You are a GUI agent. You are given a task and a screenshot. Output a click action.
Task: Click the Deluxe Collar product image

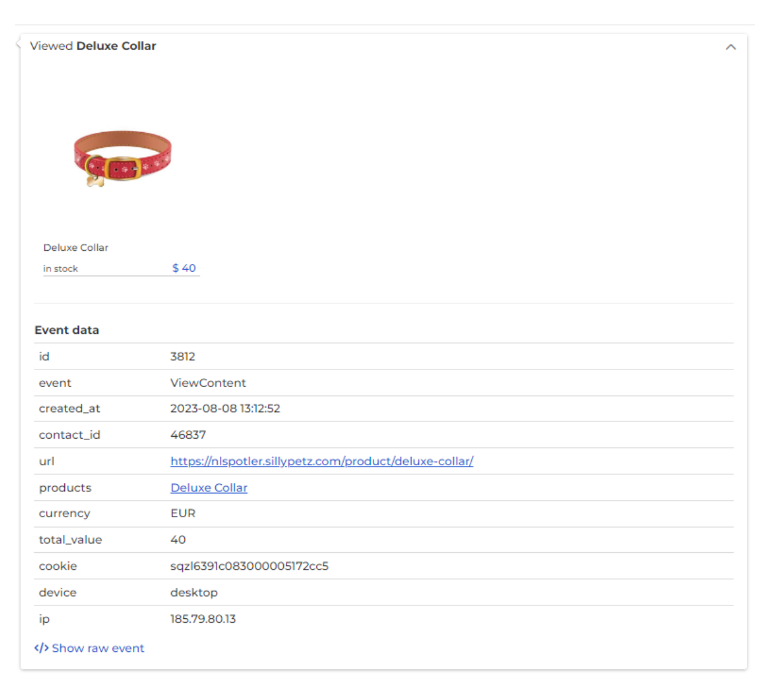[x=122, y=158]
